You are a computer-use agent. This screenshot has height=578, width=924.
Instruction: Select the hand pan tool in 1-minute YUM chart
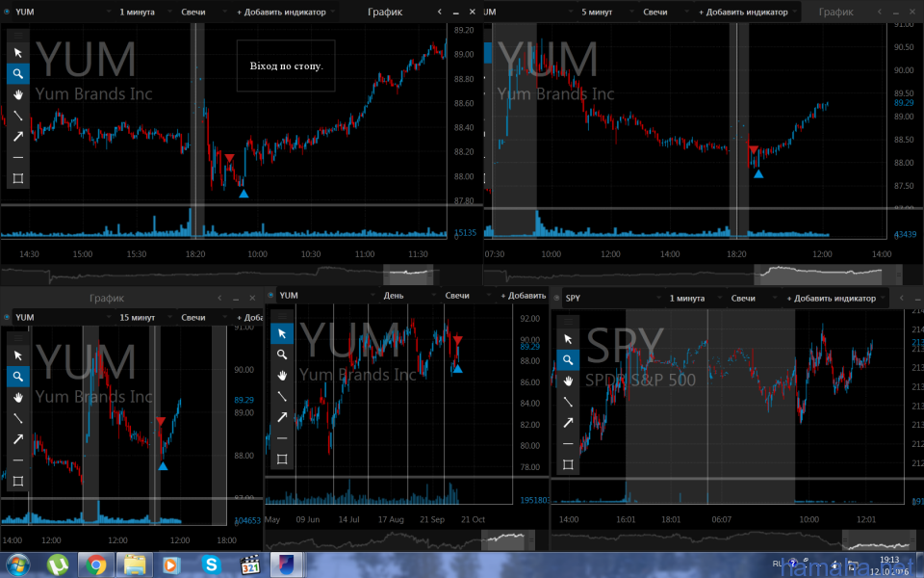click(17, 94)
